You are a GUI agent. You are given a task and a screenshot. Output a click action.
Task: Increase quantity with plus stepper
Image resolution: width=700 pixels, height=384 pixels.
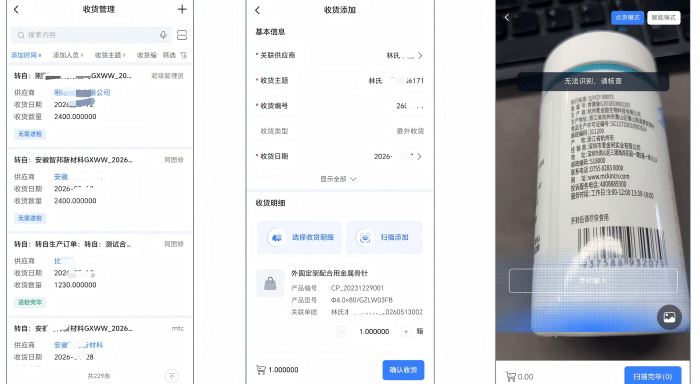[406, 331]
